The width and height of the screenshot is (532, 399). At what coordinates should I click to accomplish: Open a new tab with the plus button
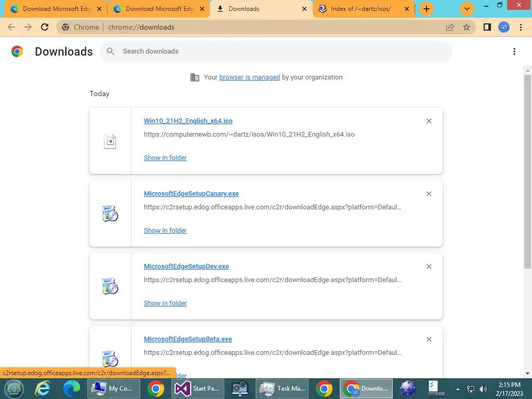(x=427, y=9)
